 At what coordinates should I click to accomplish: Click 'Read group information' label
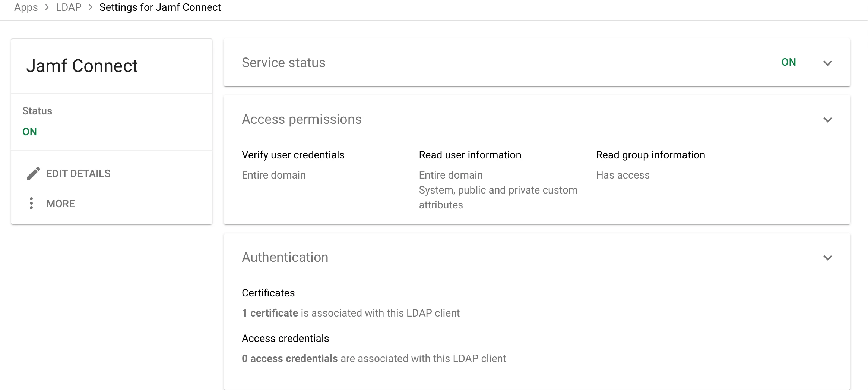coord(650,155)
